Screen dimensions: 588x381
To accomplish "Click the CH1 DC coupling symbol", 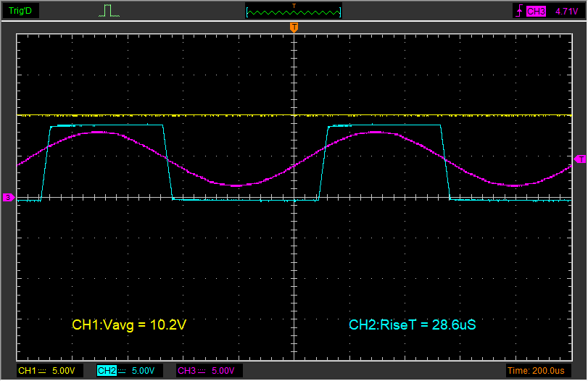I will coord(42,371).
